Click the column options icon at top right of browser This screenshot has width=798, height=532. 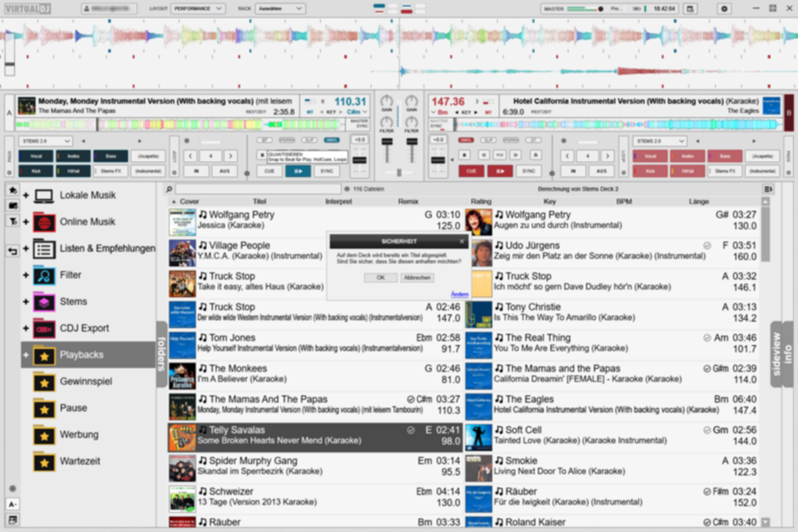click(x=768, y=190)
